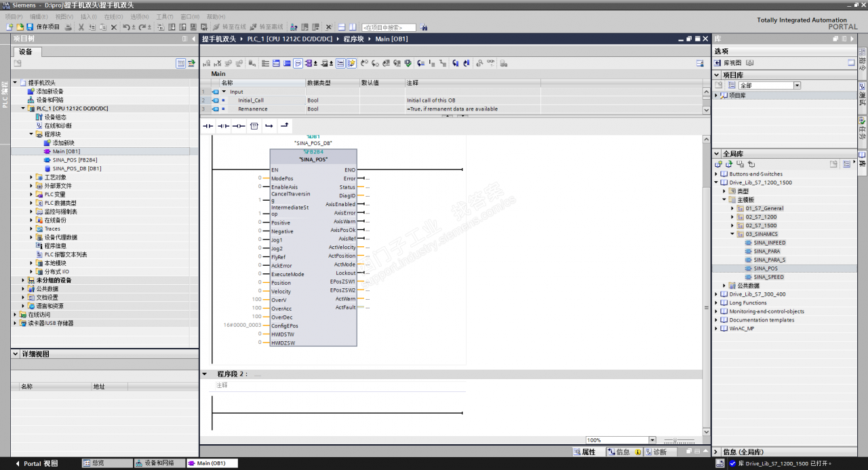868x470 pixels.
Task: Expand the 信息 (全局库) panel
Action: (716, 452)
